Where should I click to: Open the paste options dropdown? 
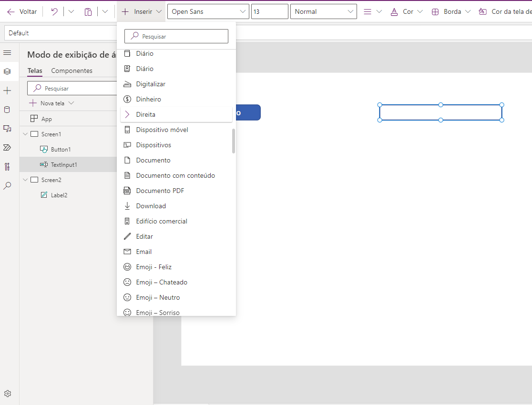(x=105, y=11)
